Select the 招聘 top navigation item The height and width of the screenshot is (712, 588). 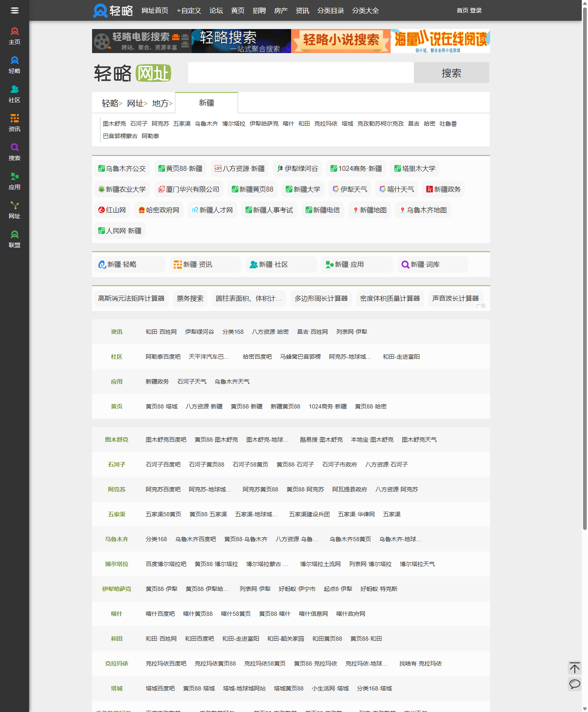259,10
